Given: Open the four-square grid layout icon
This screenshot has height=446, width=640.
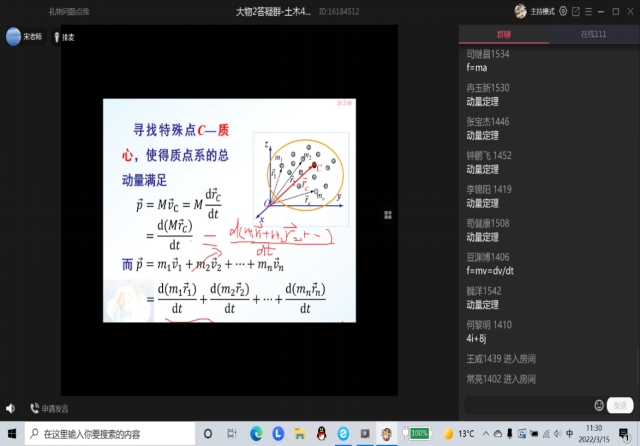Looking at the screenshot, I should (388, 214).
